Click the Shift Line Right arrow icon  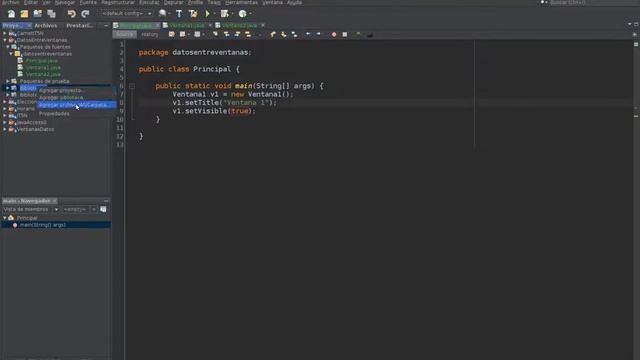[319, 35]
